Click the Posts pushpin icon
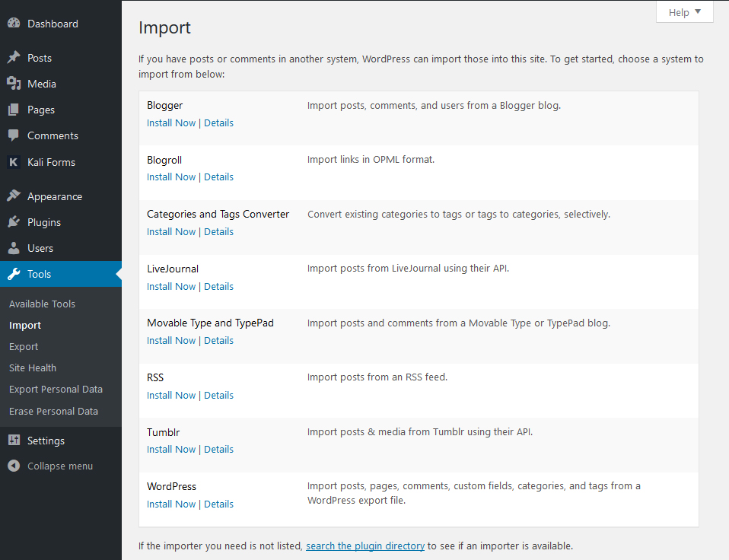This screenshot has width=729, height=560. (14, 58)
